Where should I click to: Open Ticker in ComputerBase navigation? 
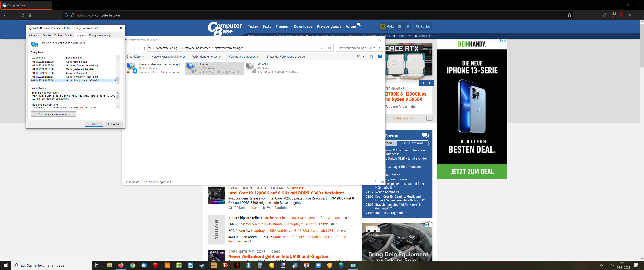pyautogui.click(x=253, y=26)
